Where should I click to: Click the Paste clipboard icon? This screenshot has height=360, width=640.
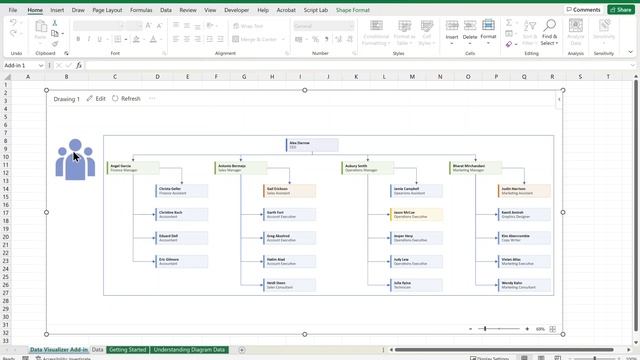coord(40,27)
